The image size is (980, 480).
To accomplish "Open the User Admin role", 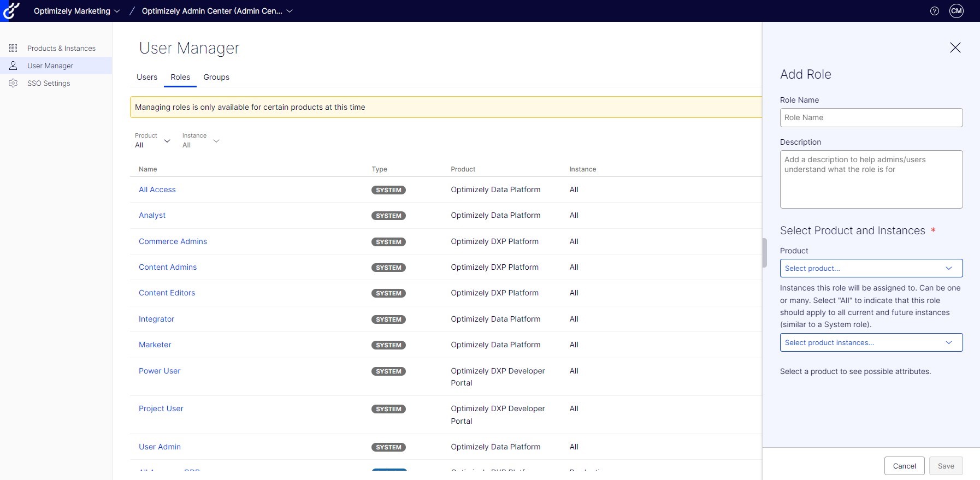I will pyautogui.click(x=160, y=447).
